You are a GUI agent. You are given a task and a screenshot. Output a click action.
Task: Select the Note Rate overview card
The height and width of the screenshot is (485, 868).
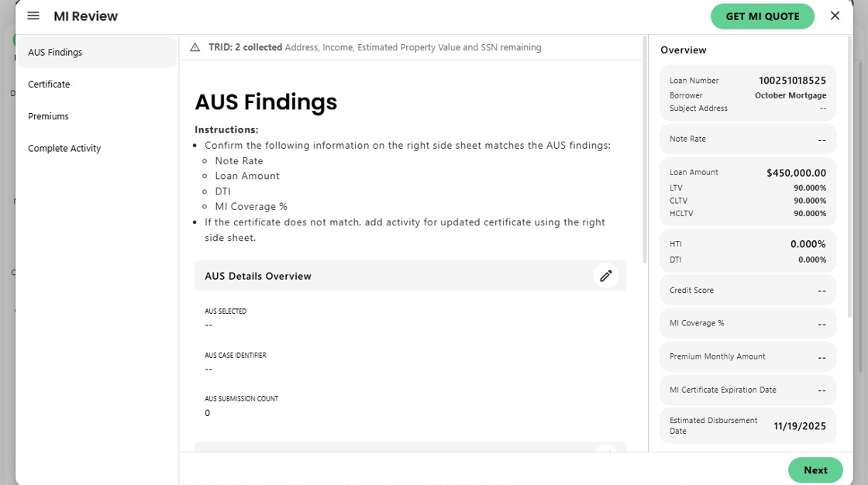coord(748,139)
